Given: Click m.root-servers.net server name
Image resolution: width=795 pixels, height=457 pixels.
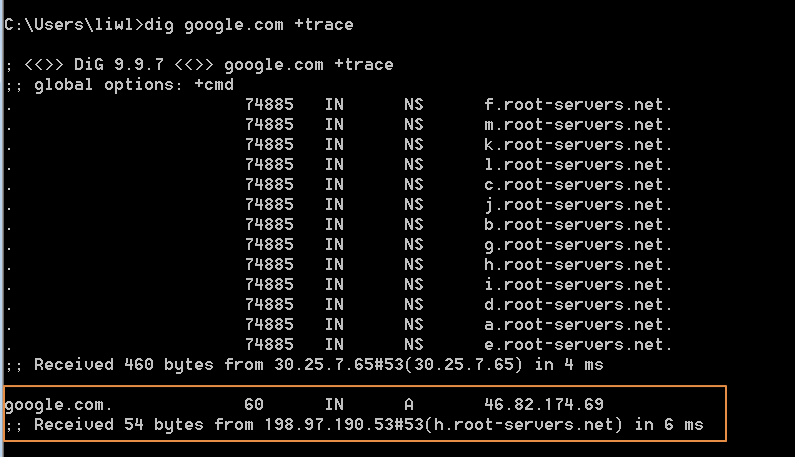Looking at the screenshot, I should click(x=578, y=124).
